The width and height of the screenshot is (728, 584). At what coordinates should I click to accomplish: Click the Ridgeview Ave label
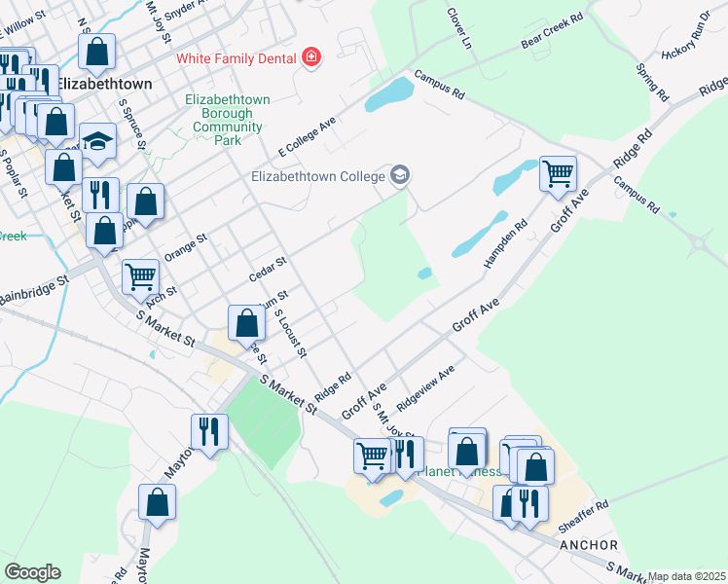point(425,388)
